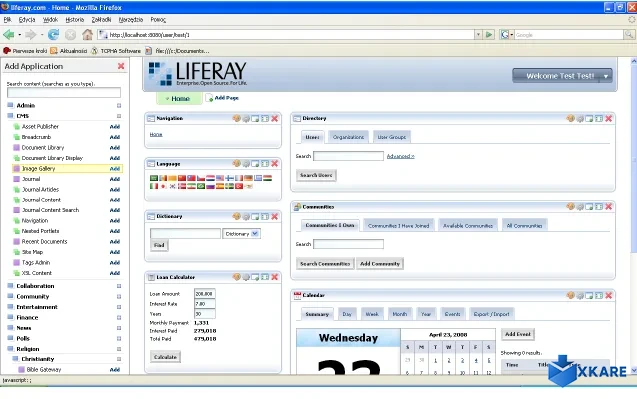This screenshot has width=637, height=399.
Task: Open the Narzędzia menu
Action: [x=131, y=20]
